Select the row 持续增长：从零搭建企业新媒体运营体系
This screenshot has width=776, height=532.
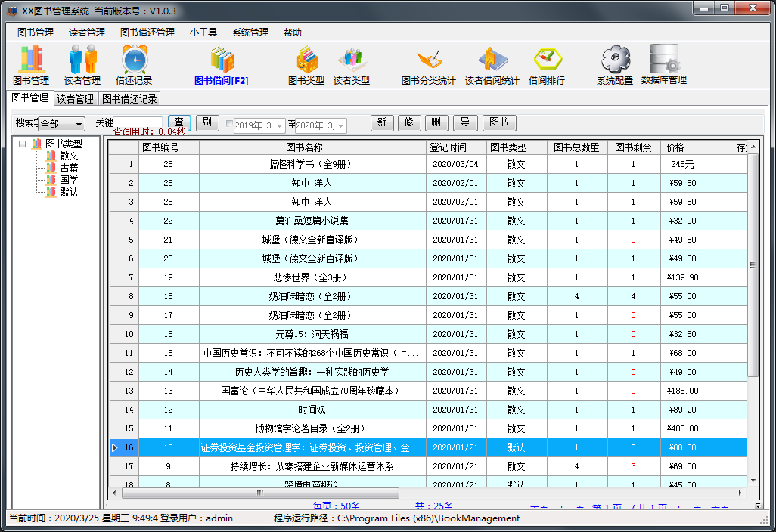(x=428, y=466)
